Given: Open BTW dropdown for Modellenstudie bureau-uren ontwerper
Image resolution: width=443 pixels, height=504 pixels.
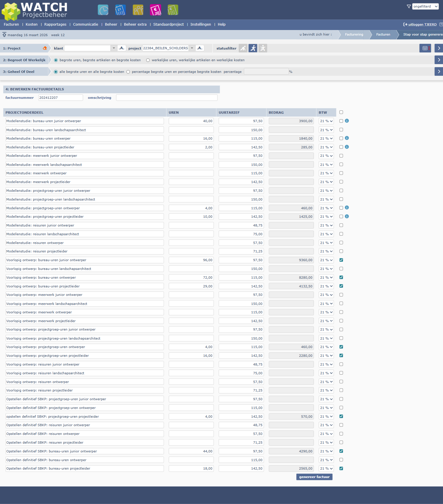Looking at the screenshot, I should pyautogui.click(x=326, y=138).
